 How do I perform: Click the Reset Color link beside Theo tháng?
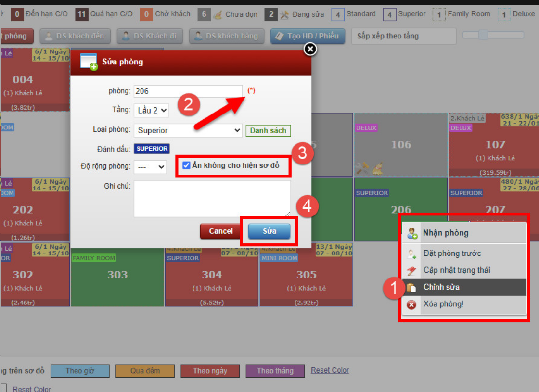click(330, 370)
